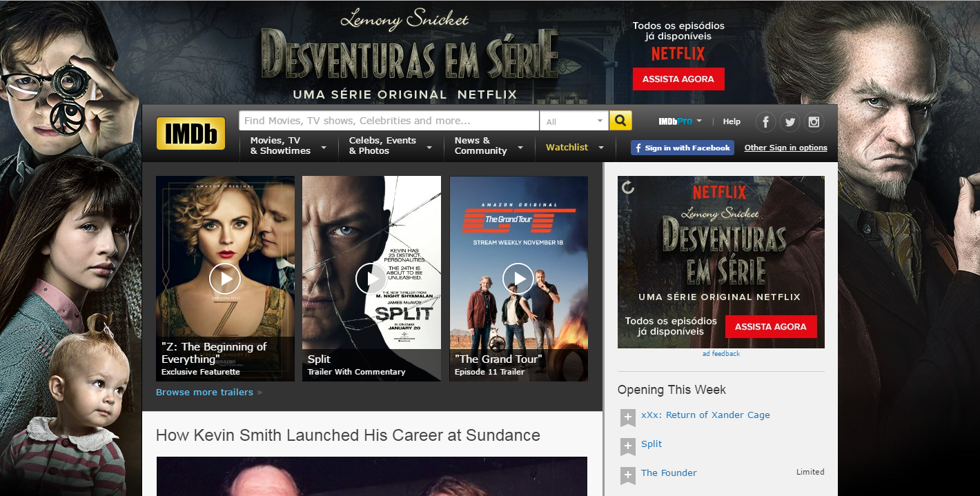Open IMDb's Facebook page icon

(765, 122)
